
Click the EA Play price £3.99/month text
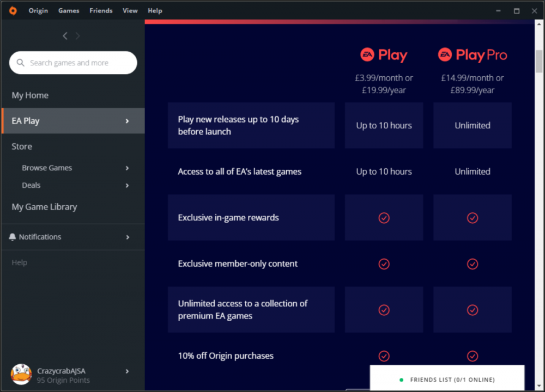tap(384, 78)
